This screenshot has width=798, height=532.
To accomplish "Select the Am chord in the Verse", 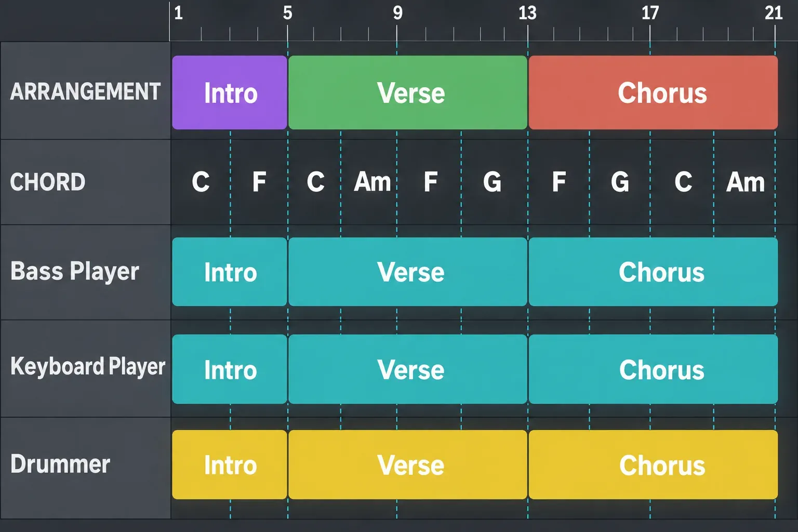I will pyautogui.click(x=372, y=182).
